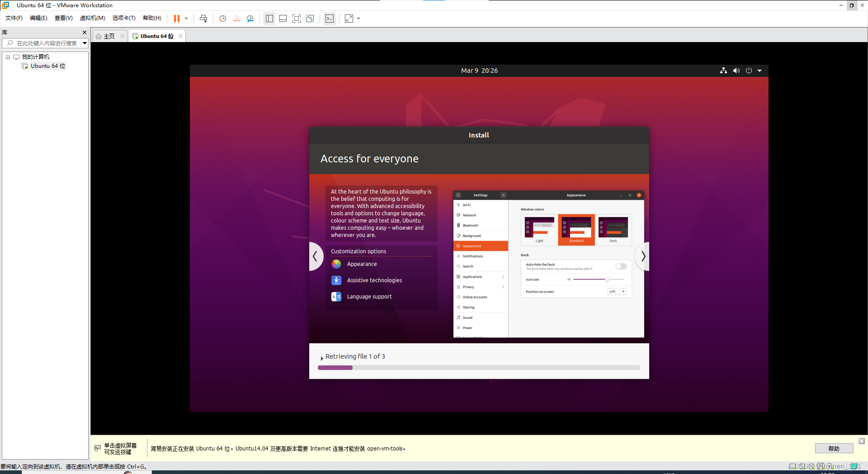Take a snapshot of the virtual machine
This screenshot has height=474, width=868.
pos(222,19)
